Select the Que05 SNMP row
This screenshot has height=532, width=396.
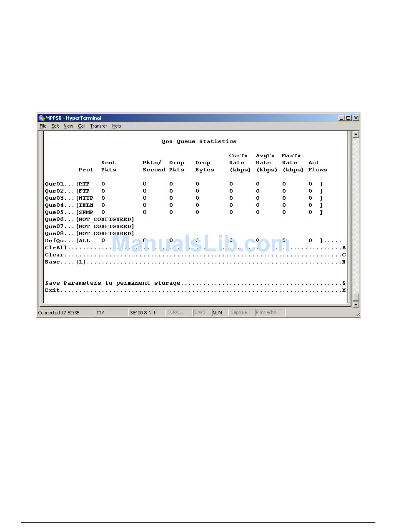[x=184, y=212]
